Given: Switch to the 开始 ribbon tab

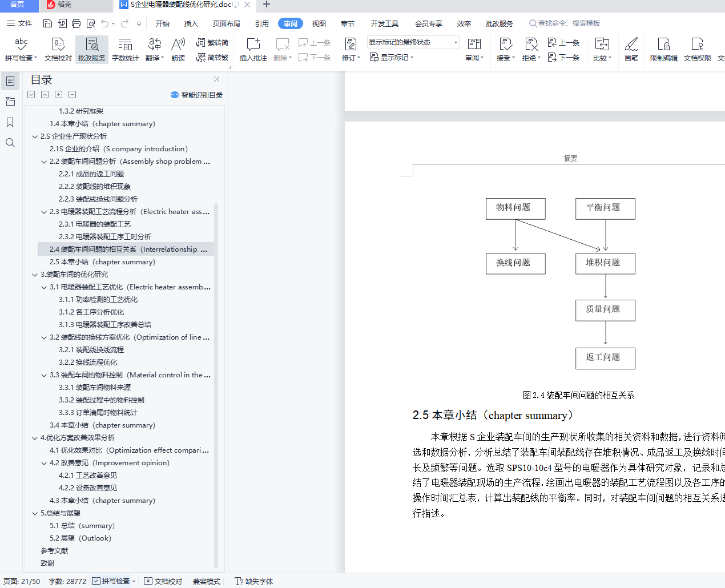Looking at the screenshot, I should 163,23.
